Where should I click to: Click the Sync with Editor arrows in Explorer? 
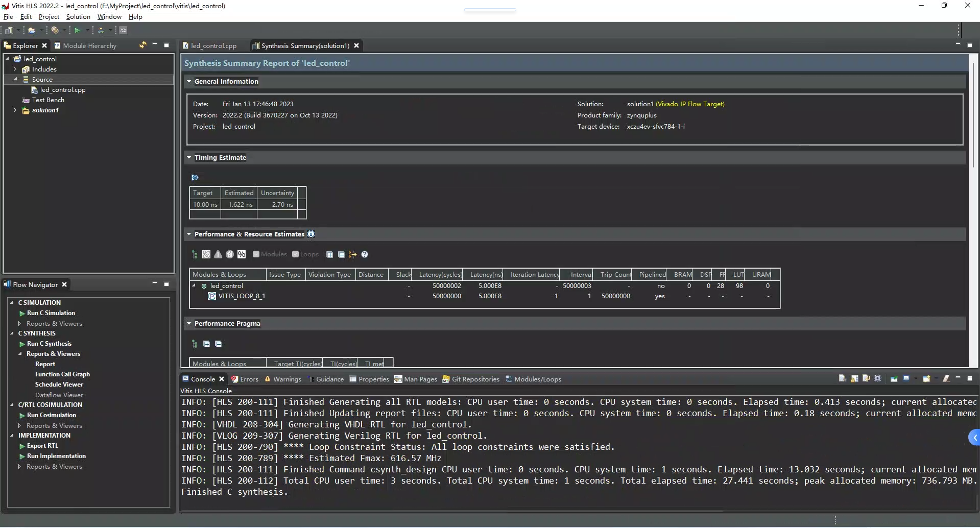pyautogui.click(x=142, y=45)
